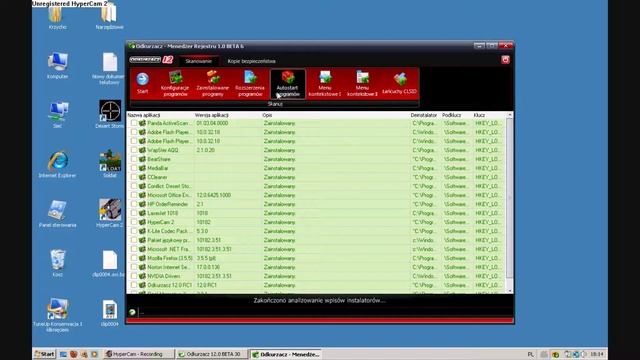Select the Narzędziowe folder on desktop

(109, 17)
